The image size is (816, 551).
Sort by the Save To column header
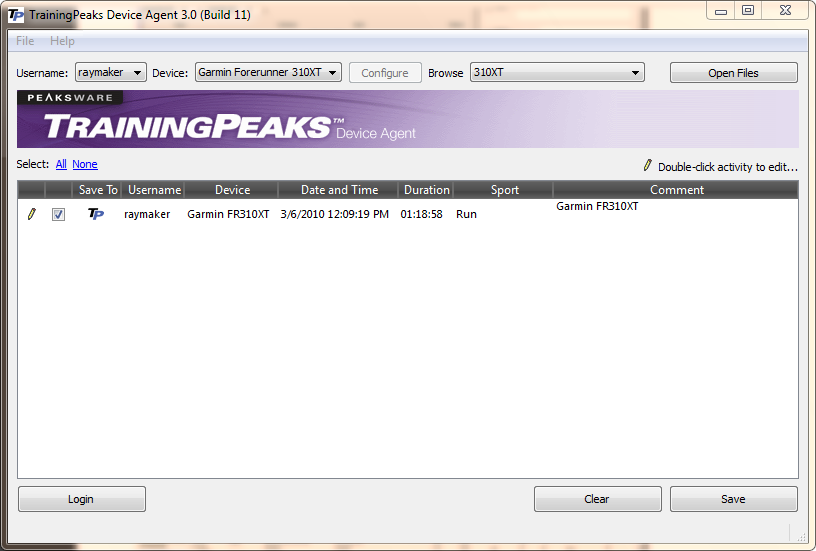98,190
